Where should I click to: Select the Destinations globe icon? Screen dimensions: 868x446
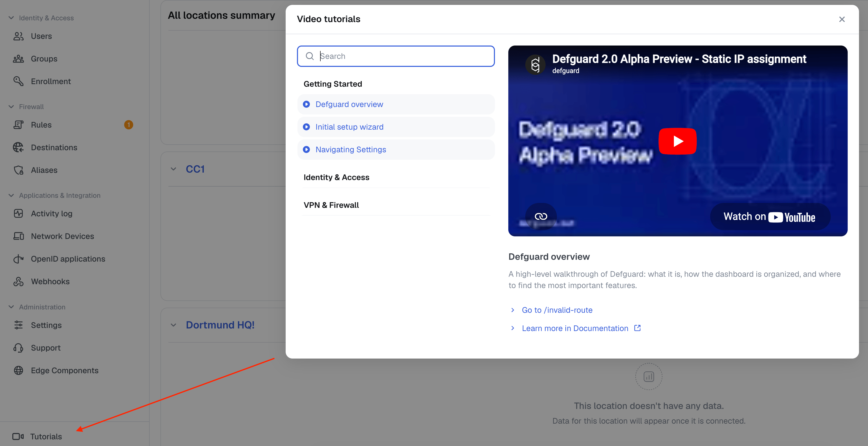[19, 147]
